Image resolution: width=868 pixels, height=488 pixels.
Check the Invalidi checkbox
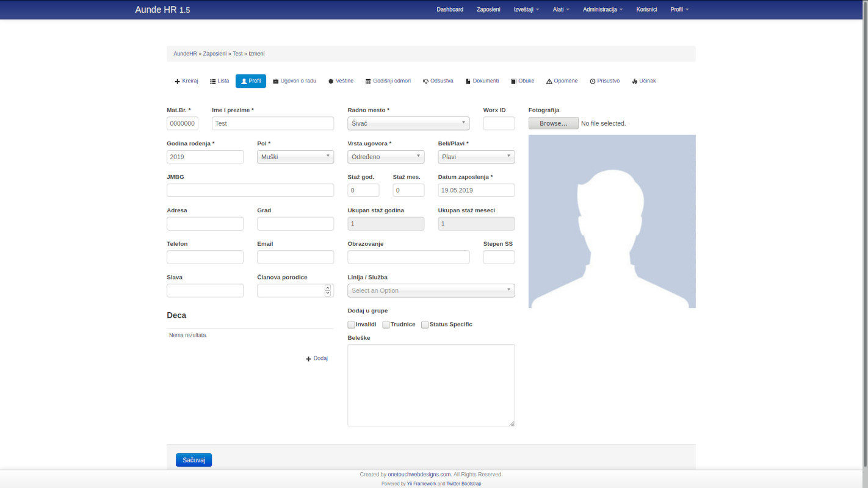(x=351, y=325)
